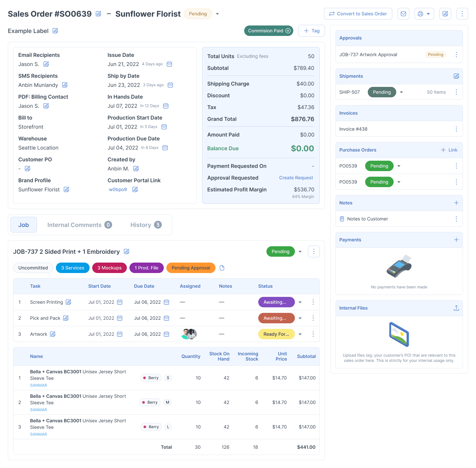
Task: Click the email envelope icon in the header
Action: pos(403,14)
